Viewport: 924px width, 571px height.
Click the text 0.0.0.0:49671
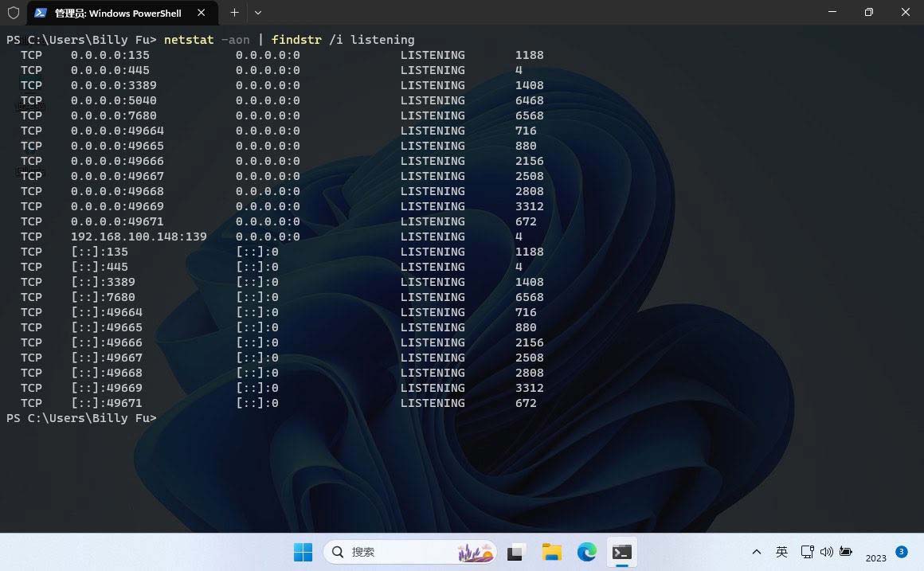(x=117, y=221)
